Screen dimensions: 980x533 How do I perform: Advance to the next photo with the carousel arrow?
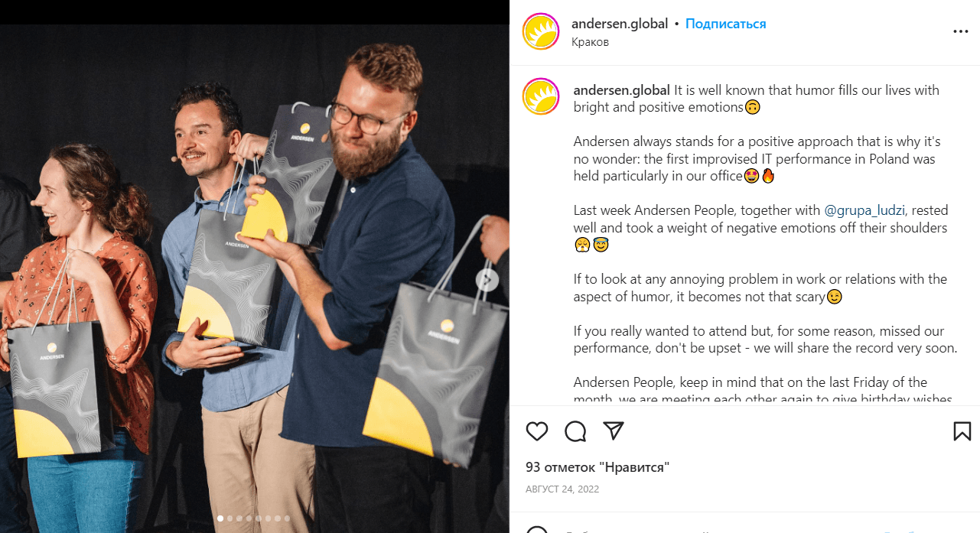[487, 281]
